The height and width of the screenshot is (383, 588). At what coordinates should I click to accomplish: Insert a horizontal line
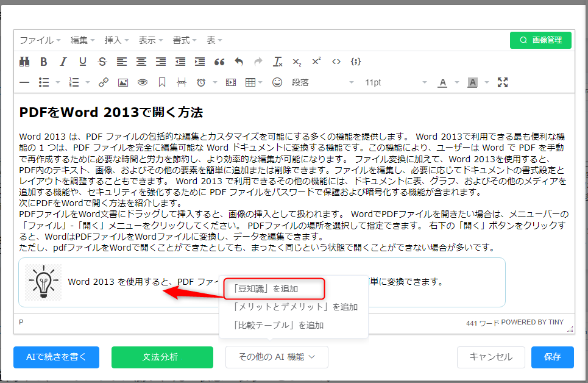pos(24,82)
